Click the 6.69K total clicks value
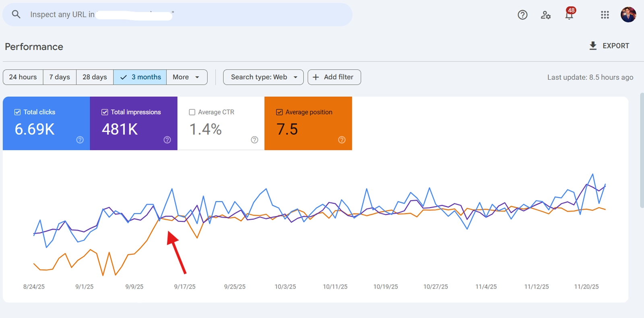The width and height of the screenshot is (644, 318). (35, 129)
